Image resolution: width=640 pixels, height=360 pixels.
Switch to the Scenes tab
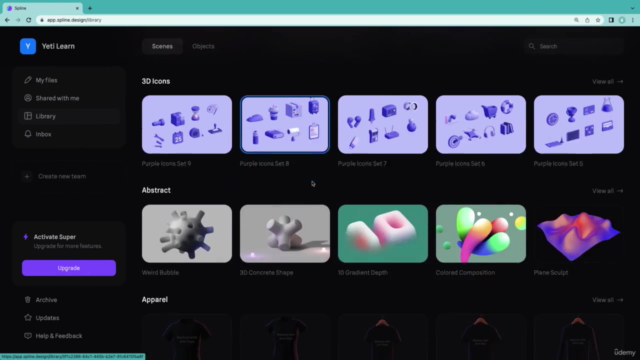pyautogui.click(x=162, y=46)
